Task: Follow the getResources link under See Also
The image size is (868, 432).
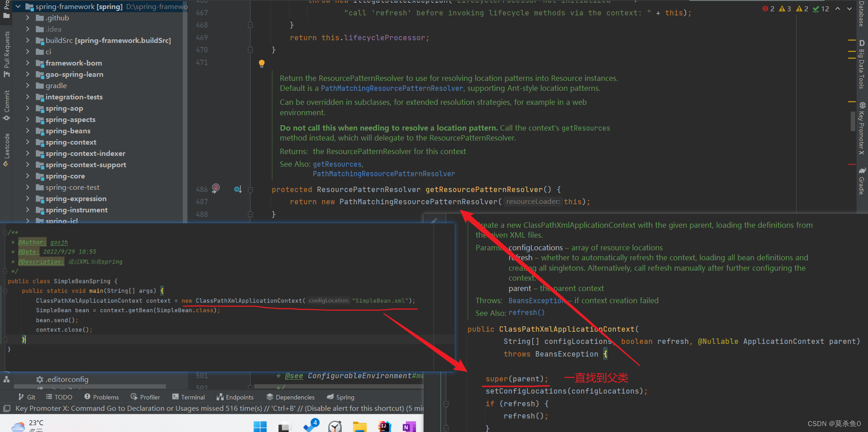Action: [337, 164]
